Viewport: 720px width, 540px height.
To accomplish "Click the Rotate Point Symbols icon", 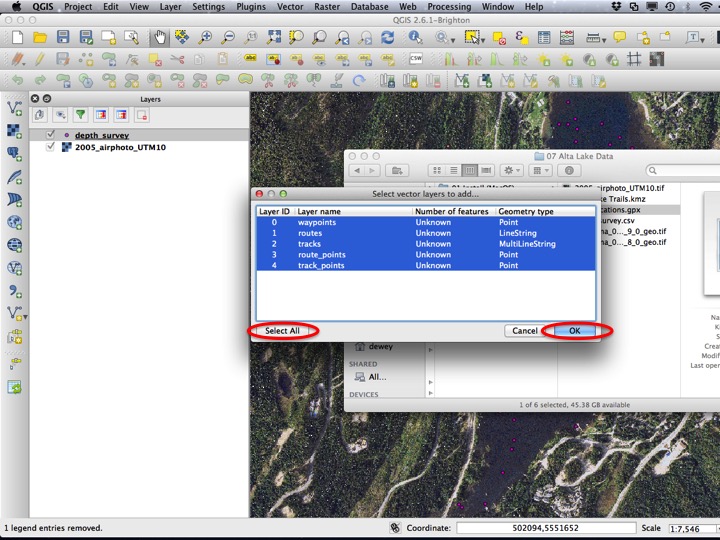I will 359,81.
